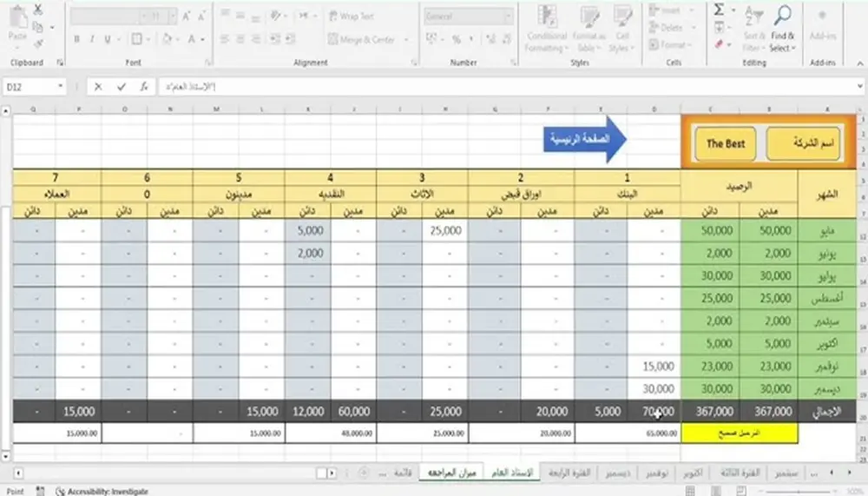Click the Fill Color bucket icon

pyautogui.click(x=167, y=39)
